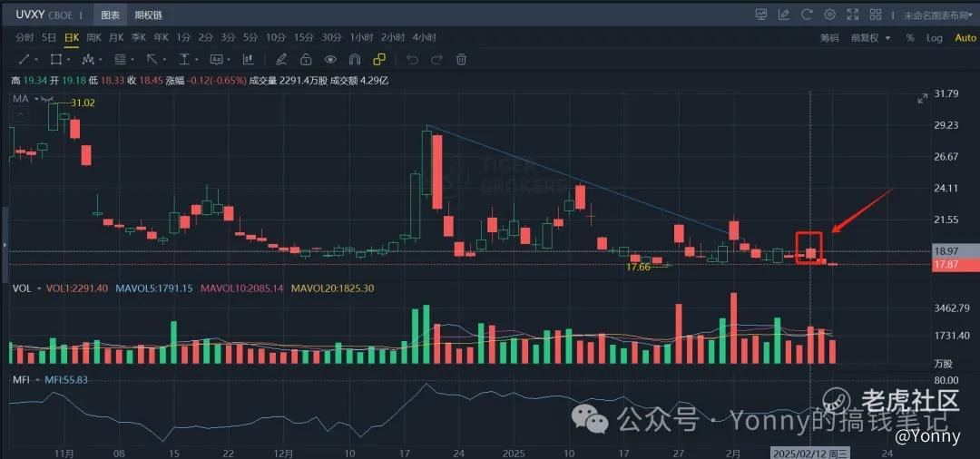Image resolution: width=980 pixels, height=459 pixels.
Task: Open the multi-chart grid layout icon
Action: tap(876, 15)
